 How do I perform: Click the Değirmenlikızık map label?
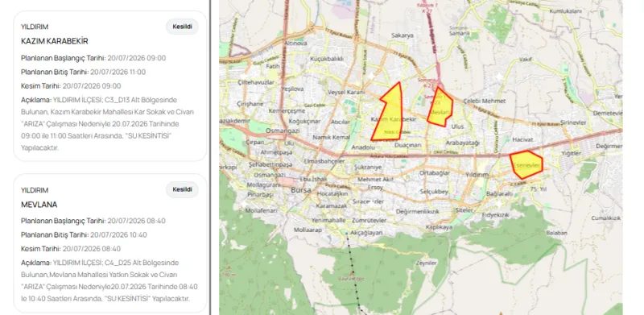(418, 211)
